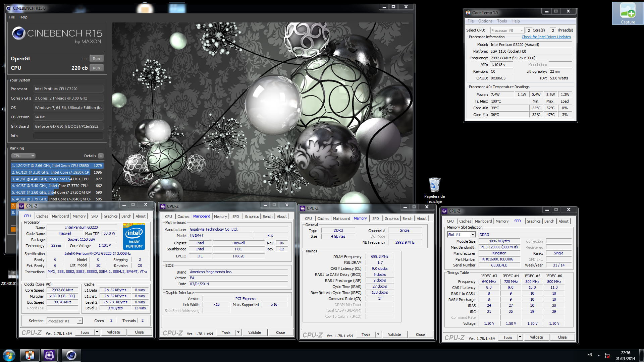Follow Check for Intel Driver Updates link
Viewport: 644px width, 362px height.
546,37
